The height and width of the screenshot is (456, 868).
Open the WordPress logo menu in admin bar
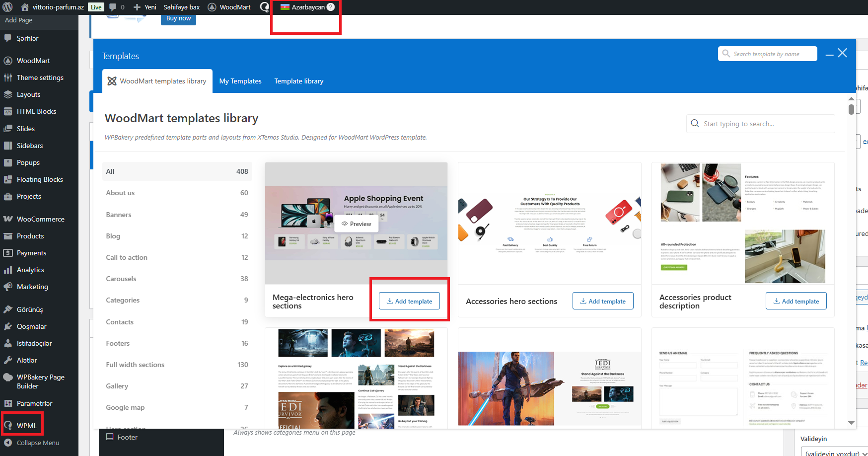8,7
